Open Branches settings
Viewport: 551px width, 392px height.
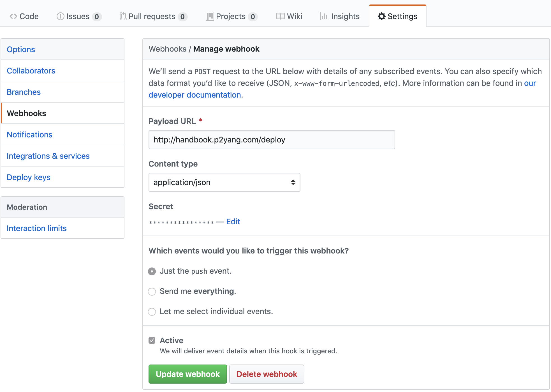[x=62, y=92]
